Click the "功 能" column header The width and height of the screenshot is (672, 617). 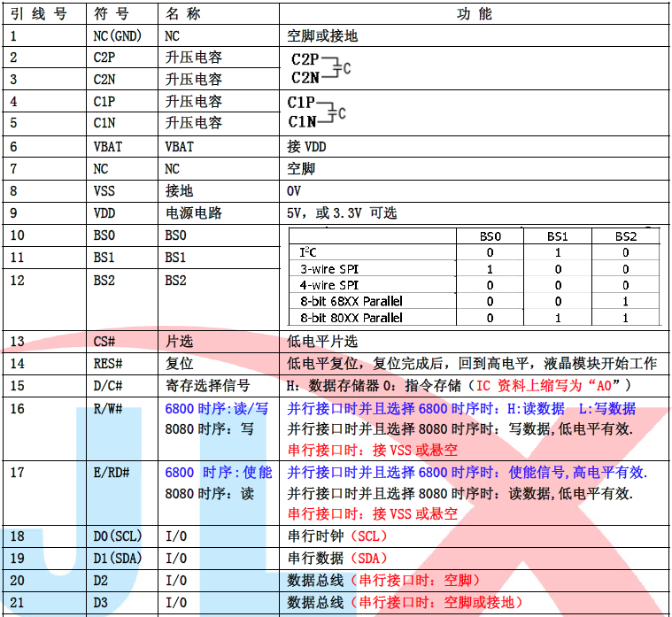pyautogui.click(x=475, y=14)
